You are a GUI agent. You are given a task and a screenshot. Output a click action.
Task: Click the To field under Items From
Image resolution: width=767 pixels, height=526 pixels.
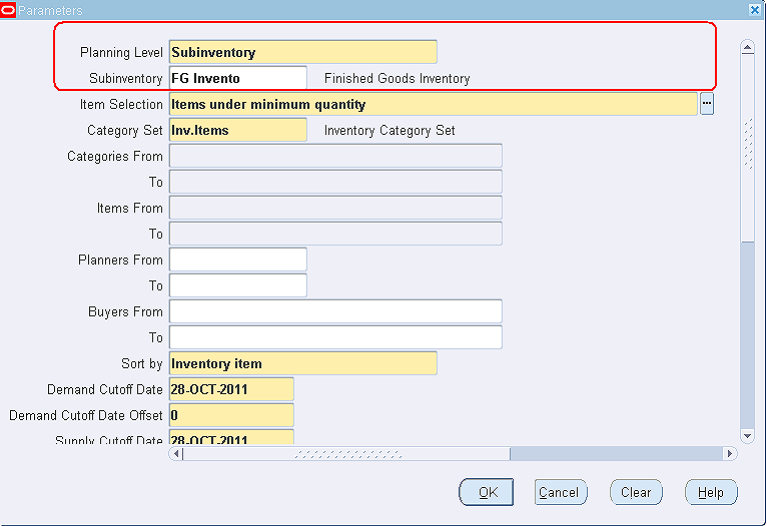[x=336, y=233]
